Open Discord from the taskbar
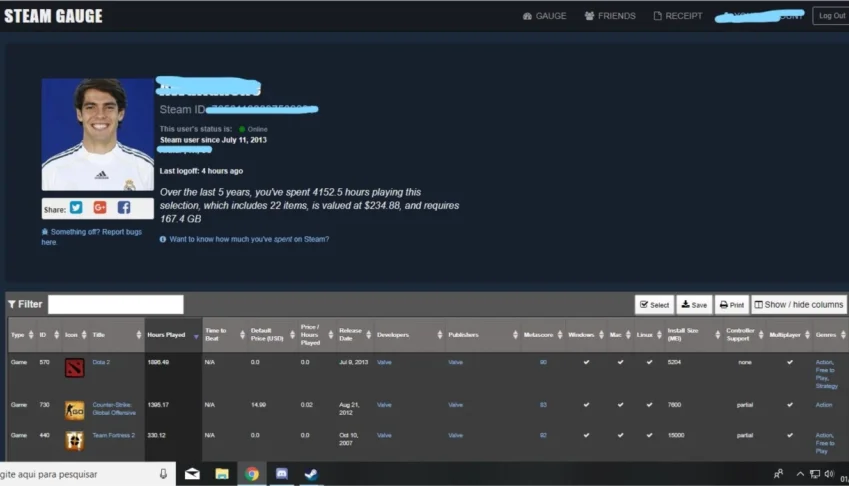Image resolution: width=849 pixels, height=486 pixels. 282,474
